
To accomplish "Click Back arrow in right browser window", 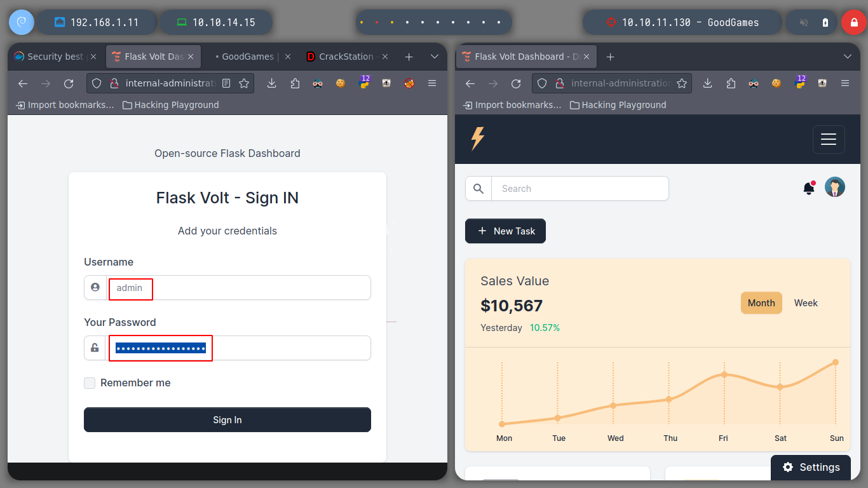I will pos(470,83).
